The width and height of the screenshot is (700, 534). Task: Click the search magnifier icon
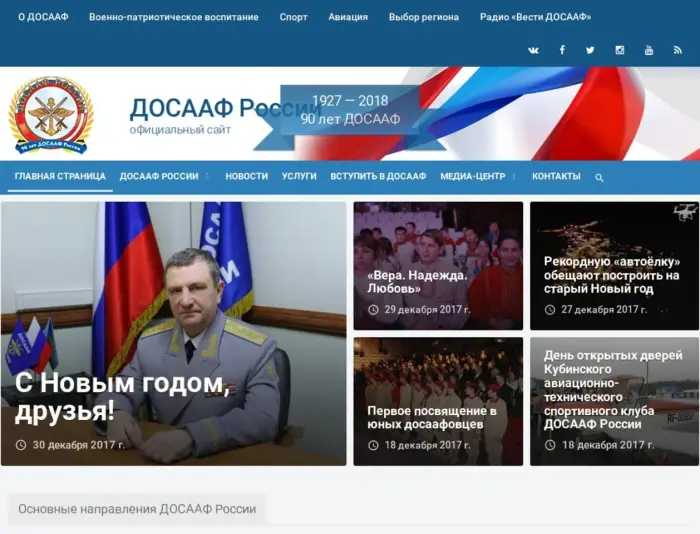point(599,177)
